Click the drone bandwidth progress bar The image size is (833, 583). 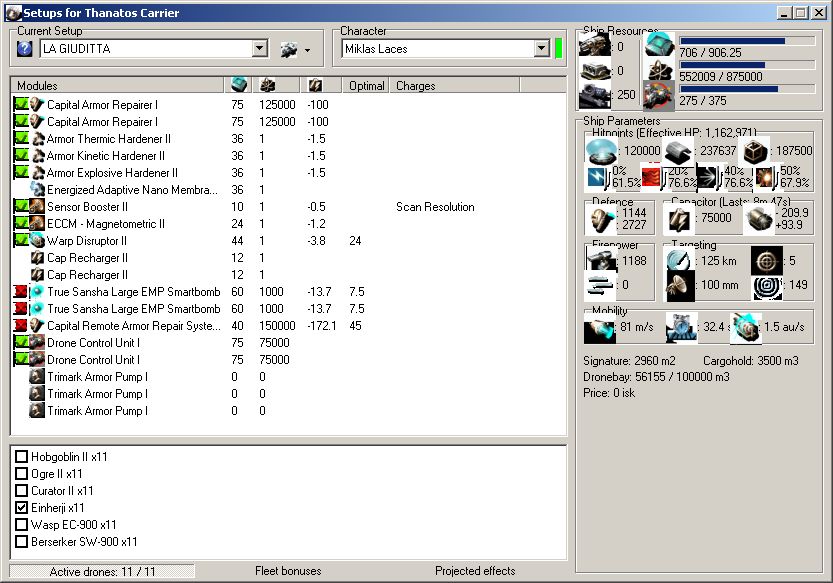[747, 89]
